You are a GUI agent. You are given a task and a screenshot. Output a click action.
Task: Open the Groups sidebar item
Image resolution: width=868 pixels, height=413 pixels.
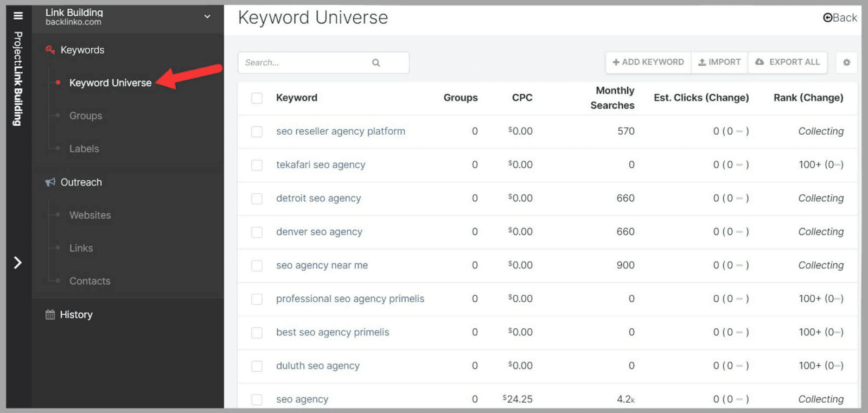point(86,116)
